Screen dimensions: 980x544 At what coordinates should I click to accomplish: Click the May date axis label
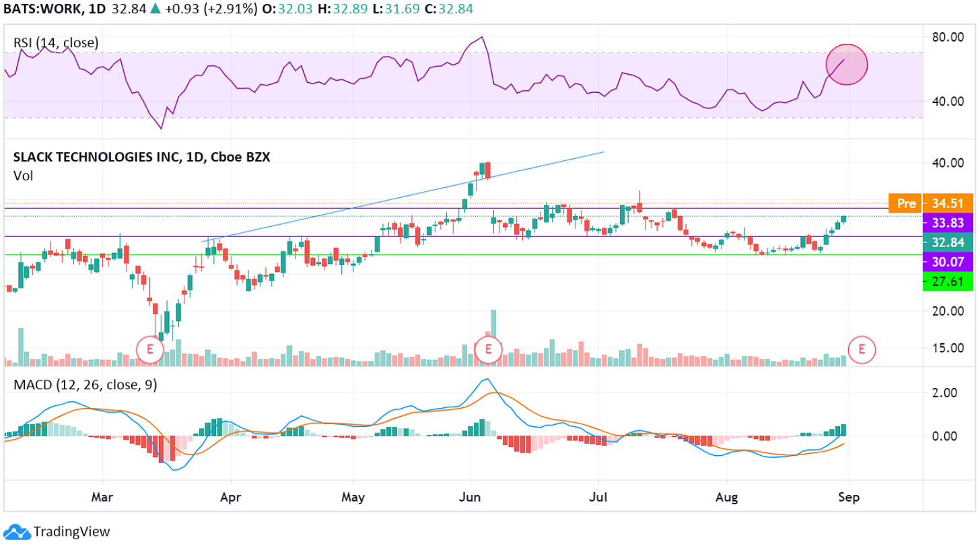coord(353,498)
